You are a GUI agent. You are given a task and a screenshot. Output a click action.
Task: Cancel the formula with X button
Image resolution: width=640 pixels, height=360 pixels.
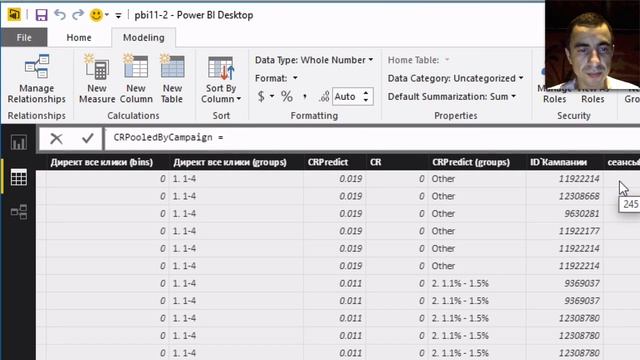click(x=56, y=138)
